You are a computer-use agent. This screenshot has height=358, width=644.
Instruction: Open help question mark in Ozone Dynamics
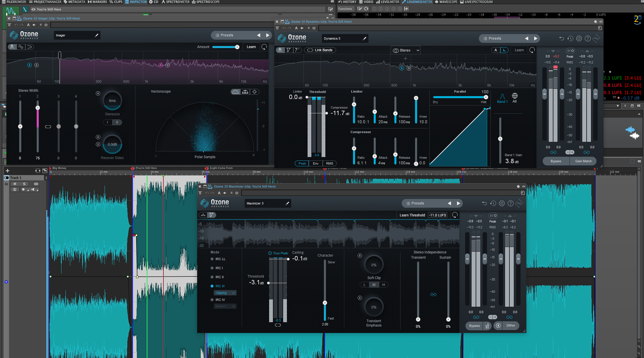coord(588,38)
